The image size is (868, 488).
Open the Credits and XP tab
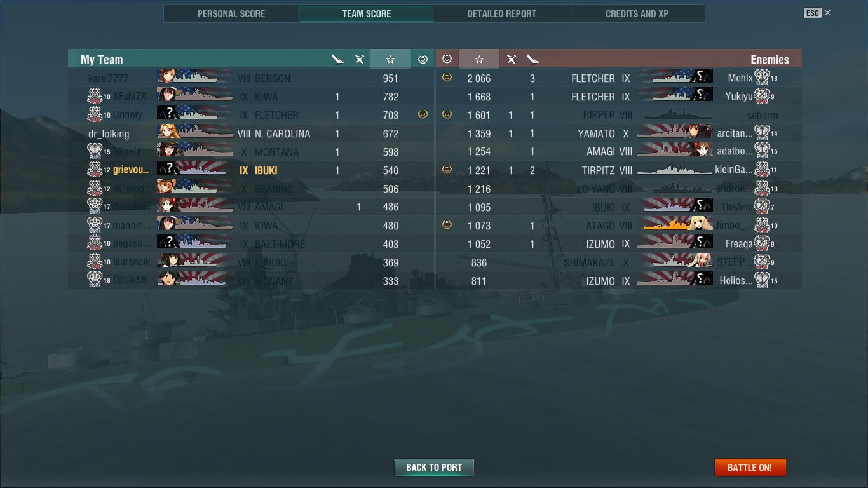[637, 13]
